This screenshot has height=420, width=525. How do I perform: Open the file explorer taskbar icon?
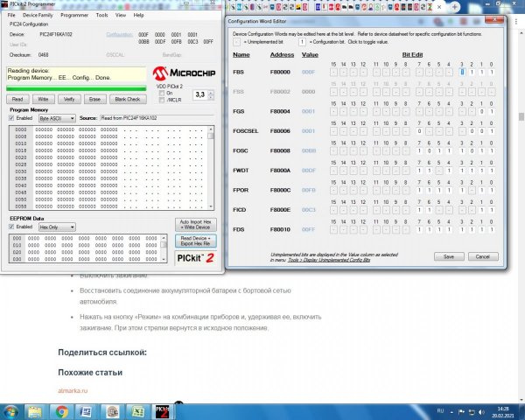click(37, 410)
